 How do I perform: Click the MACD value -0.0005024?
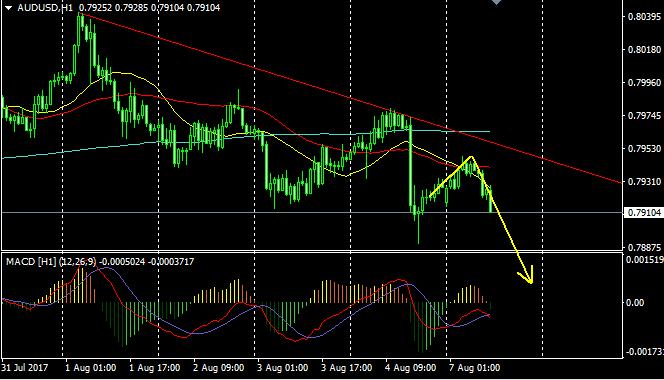click(122, 262)
